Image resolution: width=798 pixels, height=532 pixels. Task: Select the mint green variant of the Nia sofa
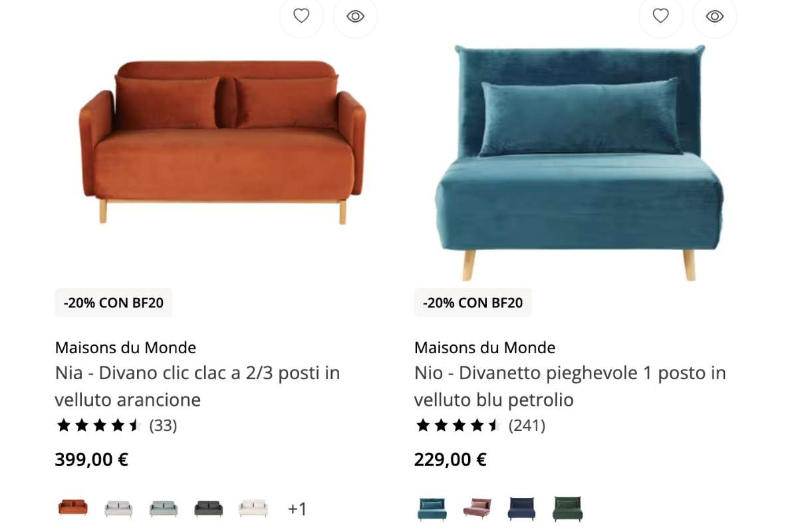point(163,507)
